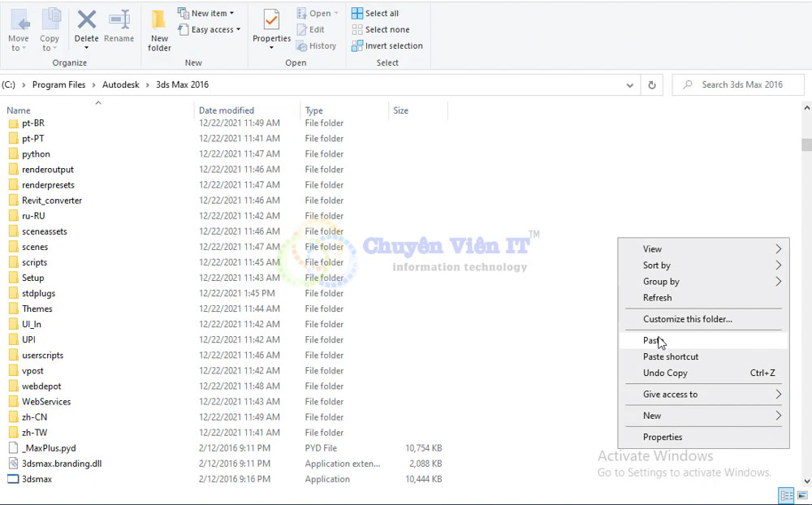Expand address bar history dropdown
Image resolution: width=812 pixels, height=505 pixels.
(x=630, y=84)
